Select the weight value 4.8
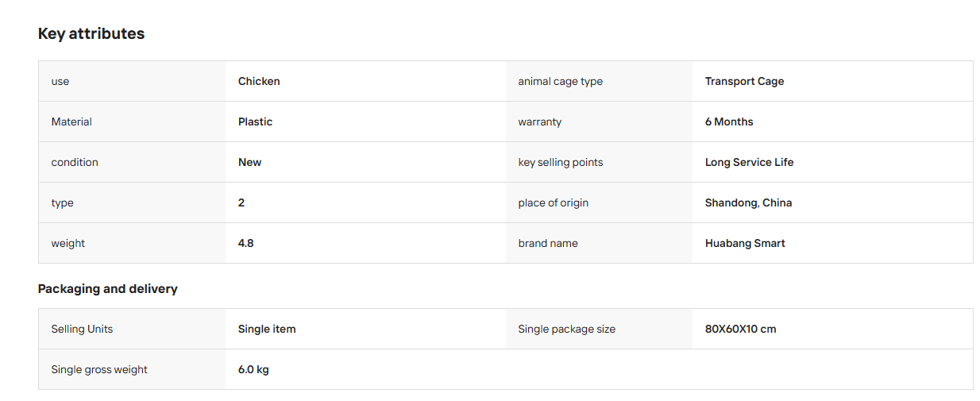980x401 pixels. (x=246, y=243)
